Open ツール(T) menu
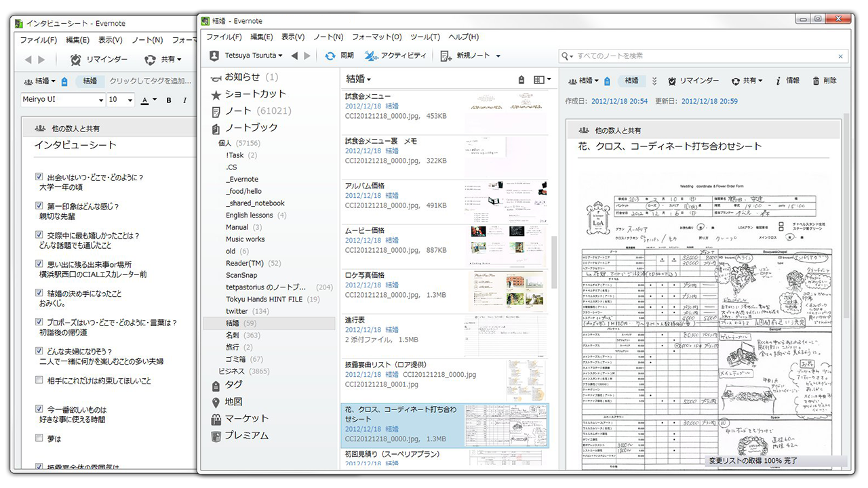The height and width of the screenshot is (488, 868). click(425, 37)
